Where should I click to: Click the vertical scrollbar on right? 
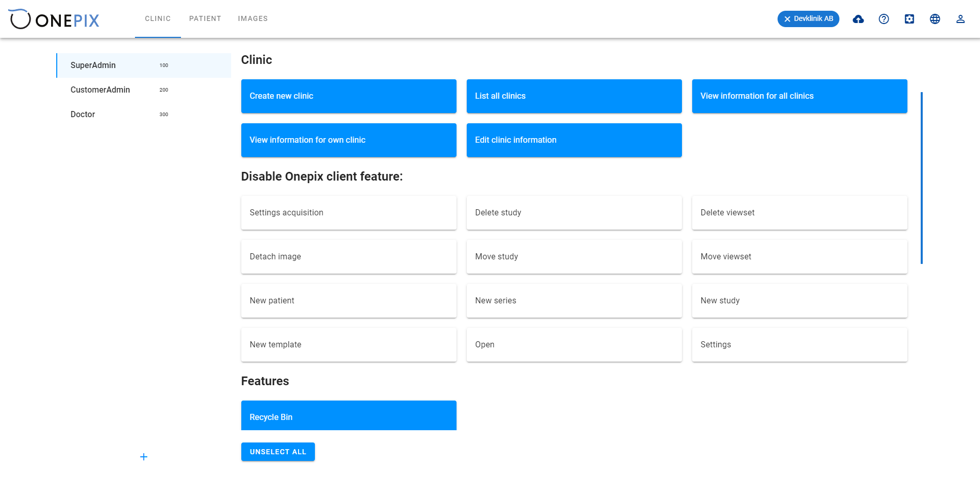[x=922, y=178]
